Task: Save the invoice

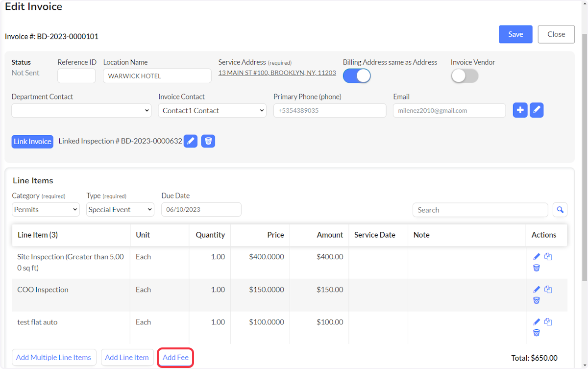Action: point(515,34)
